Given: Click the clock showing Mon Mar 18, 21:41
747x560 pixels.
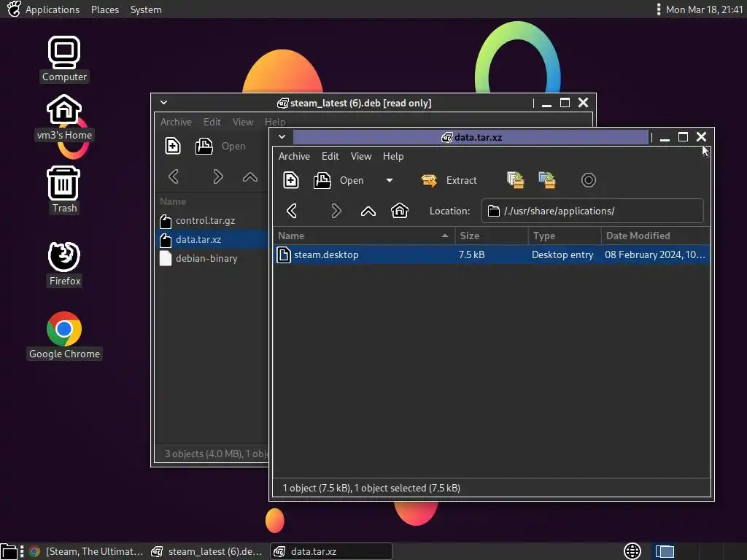Looking at the screenshot, I should 704,9.
